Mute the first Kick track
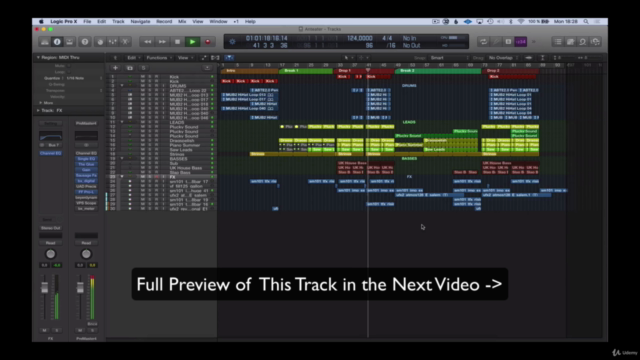Screen dimensions: 640x360 [142, 77]
